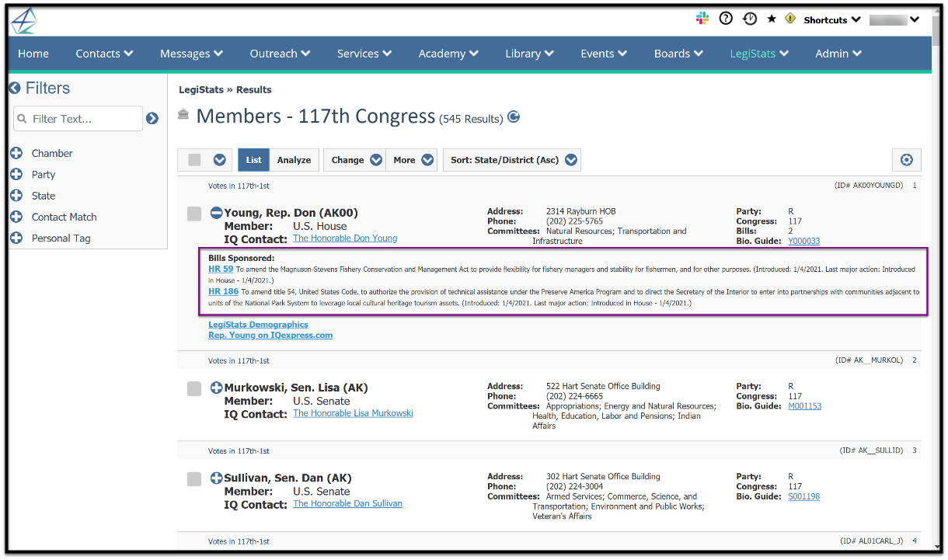Viewport: 948px width, 560px height.
Task: Focus the Filter Text search field
Action: point(78,119)
